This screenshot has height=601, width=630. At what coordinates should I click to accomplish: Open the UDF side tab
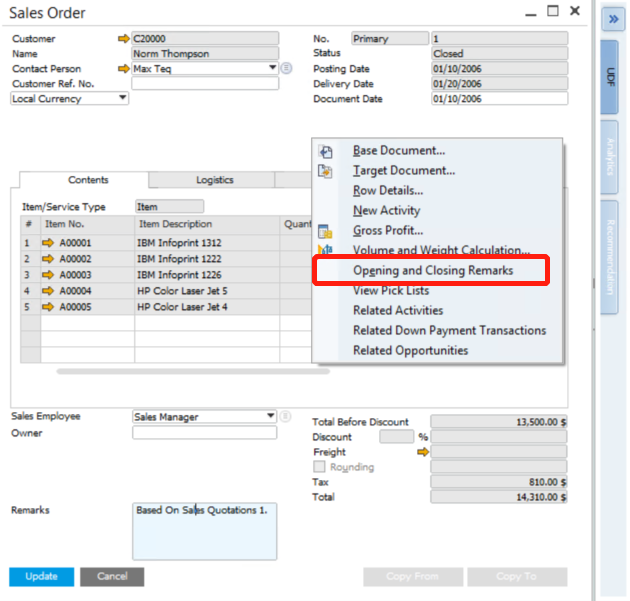611,75
